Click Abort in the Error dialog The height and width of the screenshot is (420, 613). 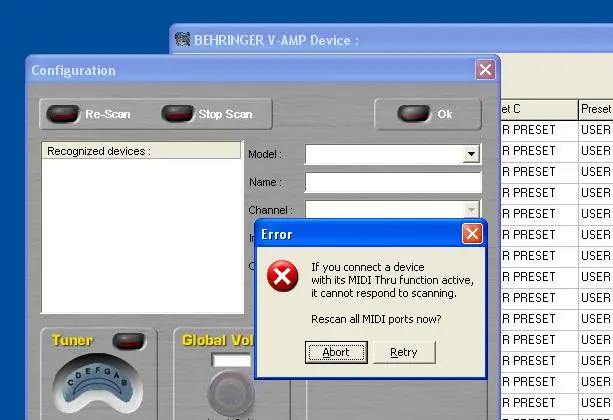336,352
